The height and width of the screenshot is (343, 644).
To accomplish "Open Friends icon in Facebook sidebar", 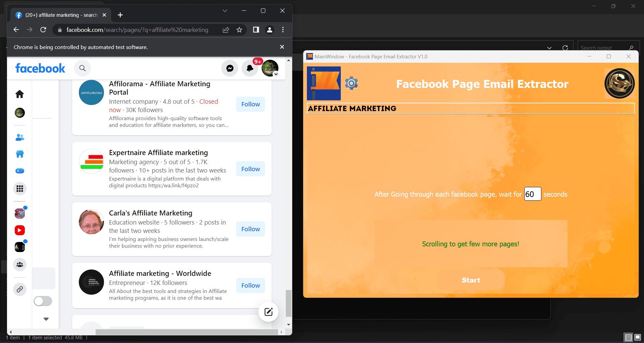I will point(20,137).
